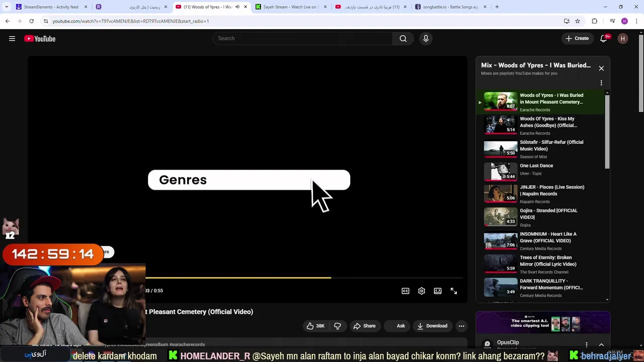Image resolution: width=644 pixels, height=362 pixels.
Task: Open video player settings gear
Action: (x=422, y=291)
